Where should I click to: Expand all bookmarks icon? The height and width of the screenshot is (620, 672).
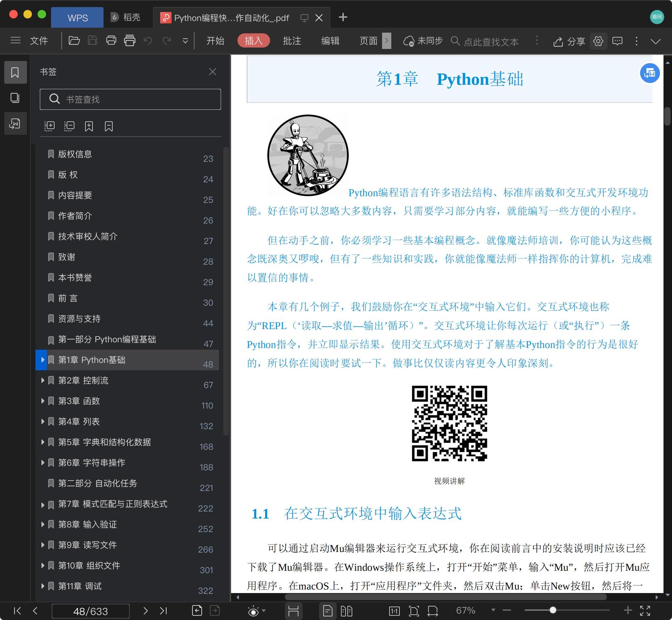[49, 126]
